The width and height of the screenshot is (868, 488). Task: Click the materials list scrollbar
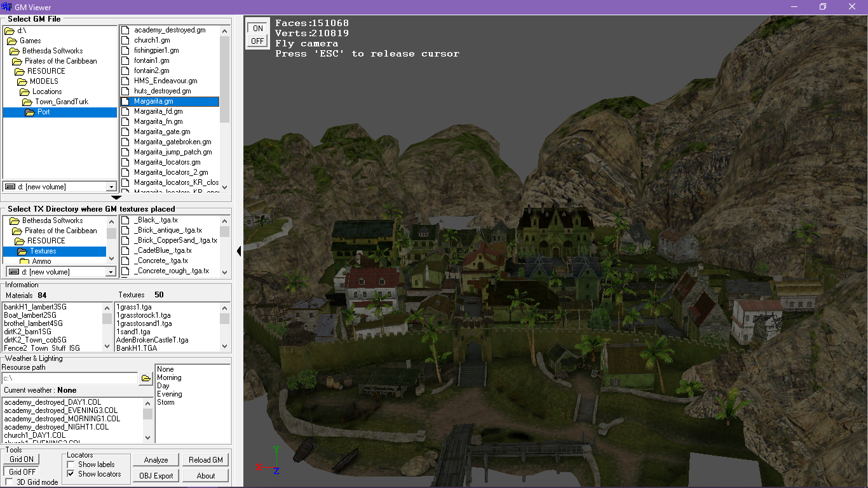coord(107,327)
